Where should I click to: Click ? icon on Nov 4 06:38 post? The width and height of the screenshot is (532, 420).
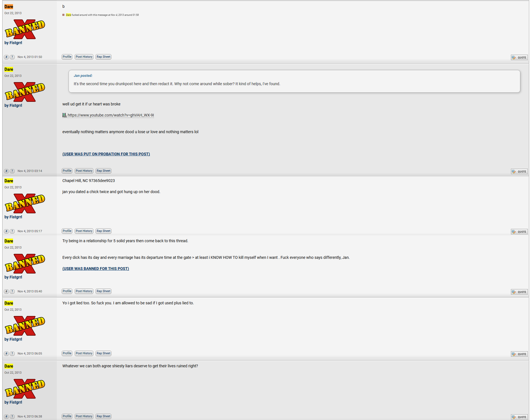[x=12, y=416]
